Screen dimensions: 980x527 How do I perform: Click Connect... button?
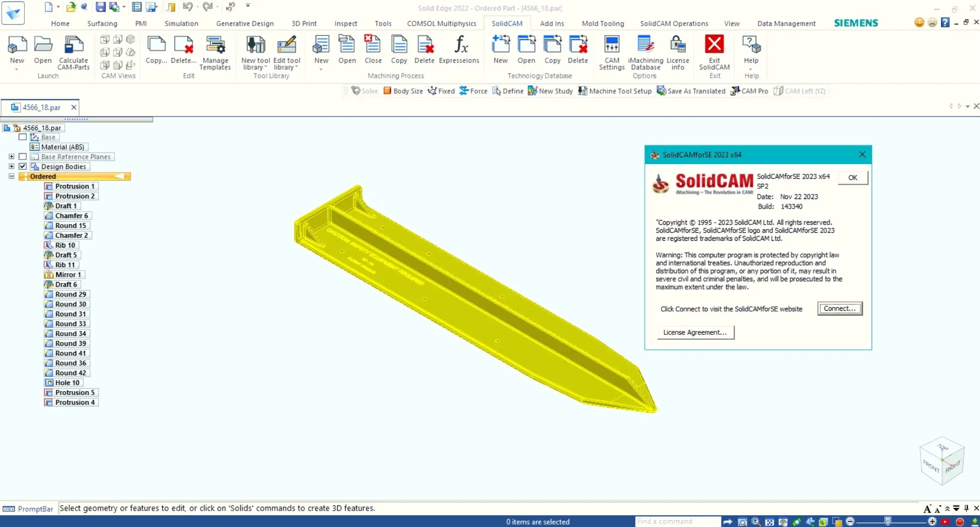click(840, 309)
